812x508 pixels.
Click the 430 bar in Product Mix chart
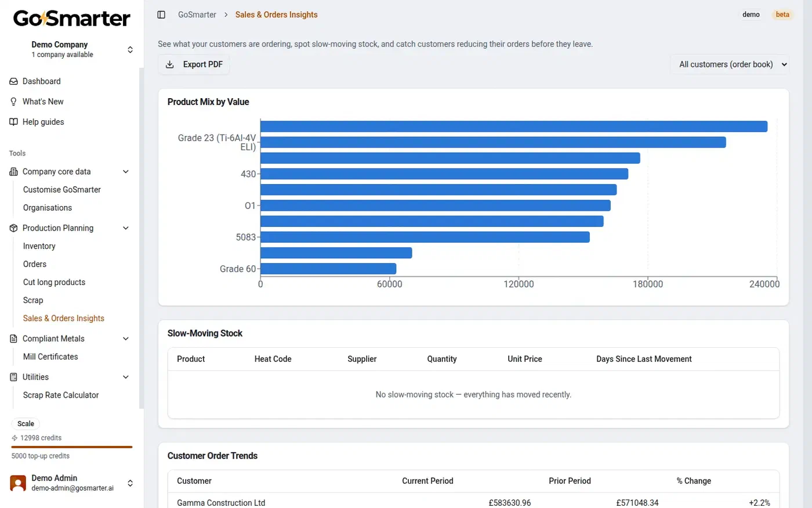click(444, 174)
